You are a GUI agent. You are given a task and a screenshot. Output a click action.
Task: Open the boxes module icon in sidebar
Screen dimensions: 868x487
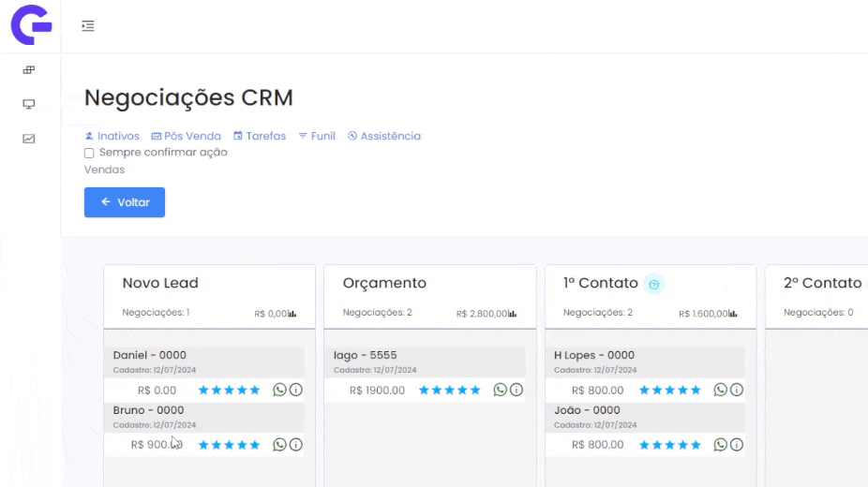click(29, 70)
